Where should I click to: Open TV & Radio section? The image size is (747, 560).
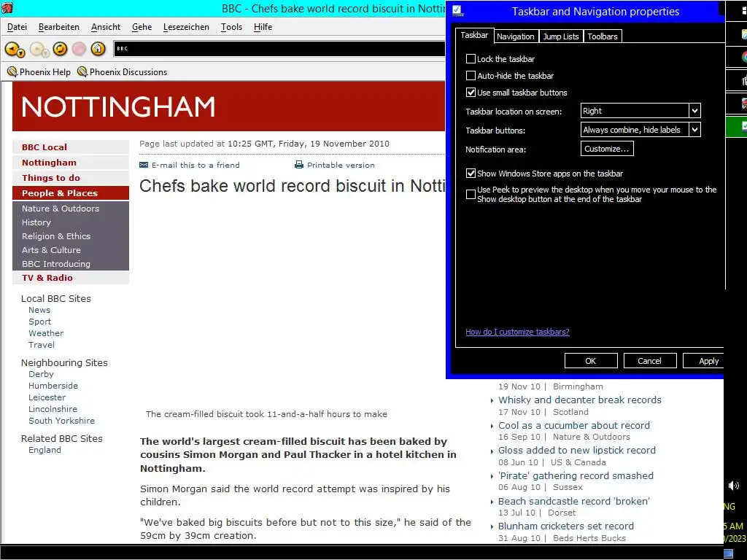click(71, 278)
